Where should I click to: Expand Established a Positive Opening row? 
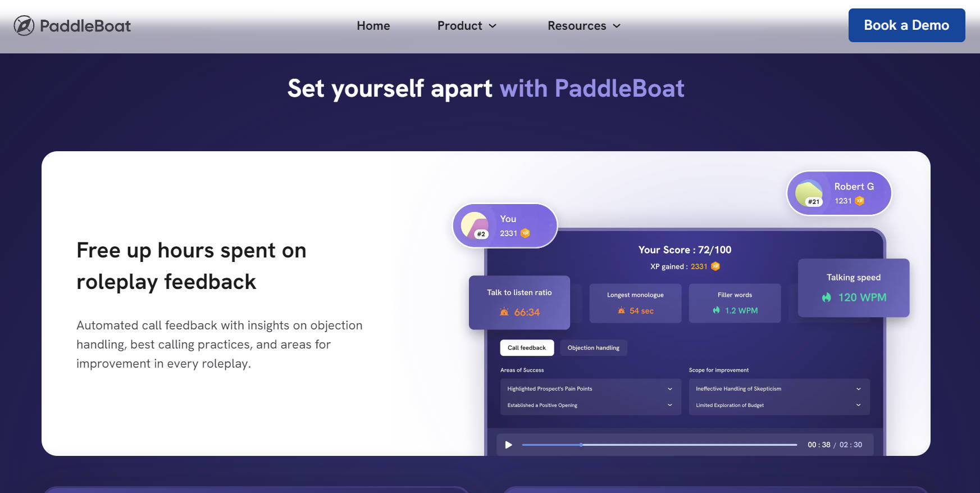pyautogui.click(x=590, y=405)
